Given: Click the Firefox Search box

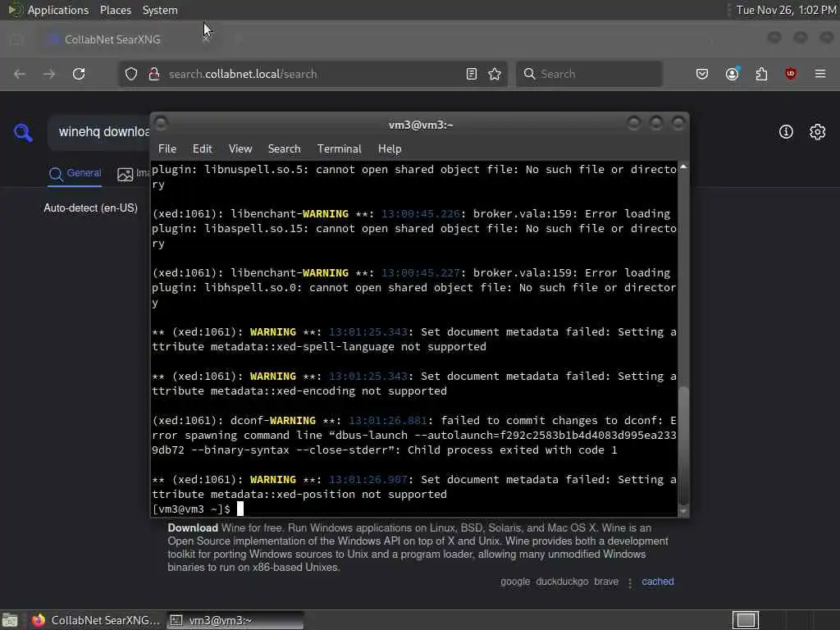Looking at the screenshot, I should click(589, 74).
